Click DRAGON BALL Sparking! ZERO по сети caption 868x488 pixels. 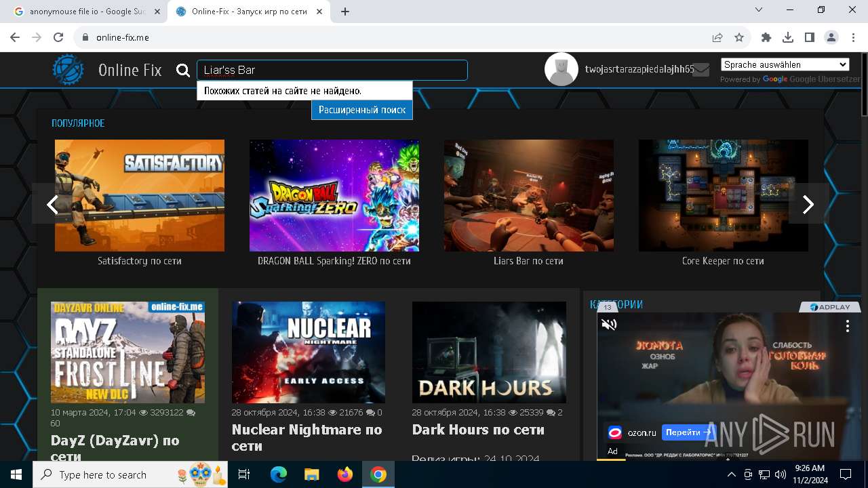334,261
